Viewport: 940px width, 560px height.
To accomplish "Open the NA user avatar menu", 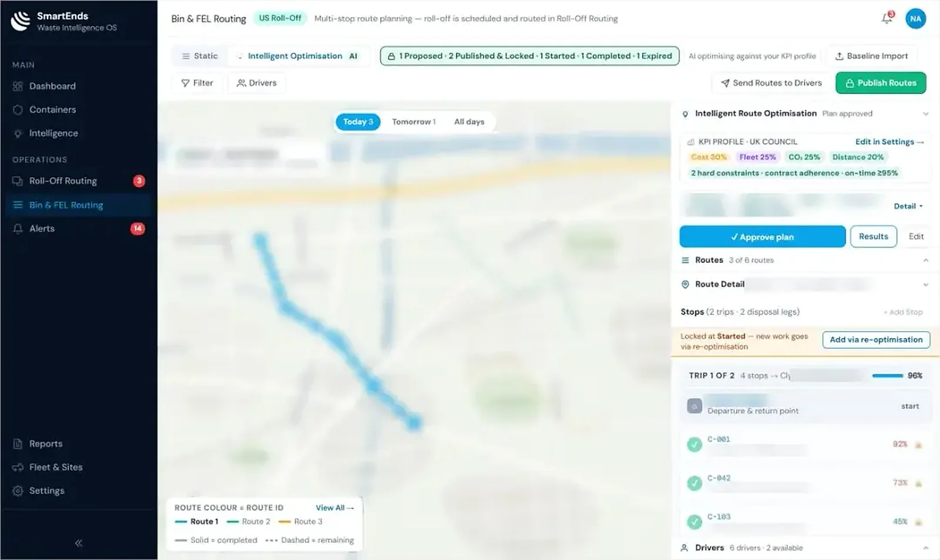I will coord(915,18).
